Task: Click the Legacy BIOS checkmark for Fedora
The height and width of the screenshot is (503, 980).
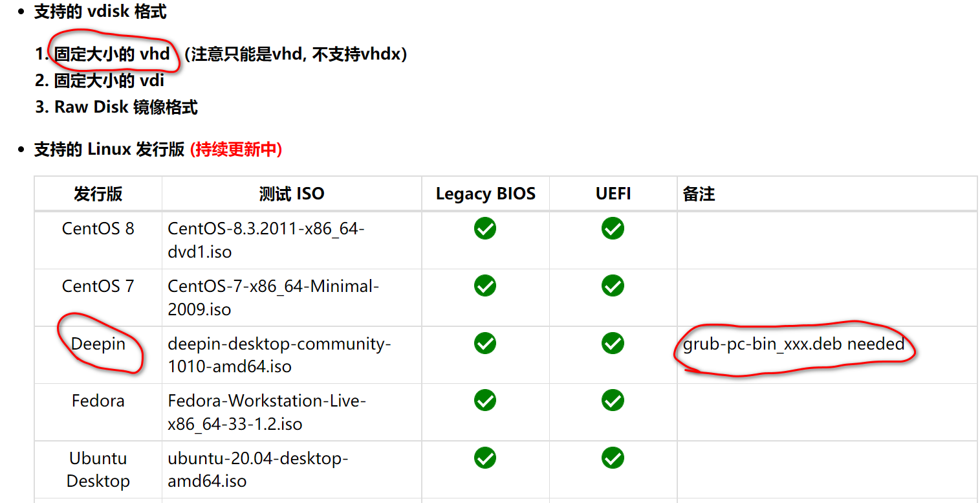Action: [x=485, y=401]
